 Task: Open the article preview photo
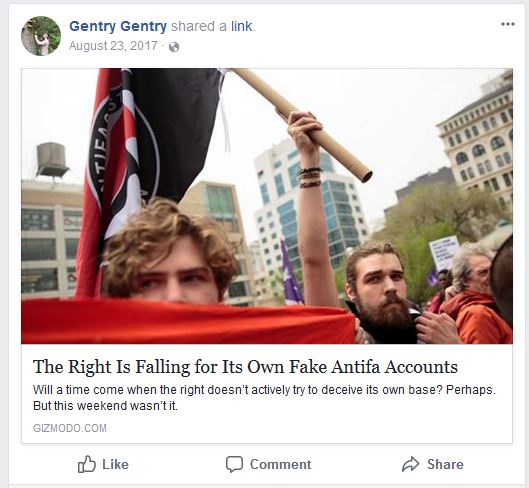click(267, 206)
